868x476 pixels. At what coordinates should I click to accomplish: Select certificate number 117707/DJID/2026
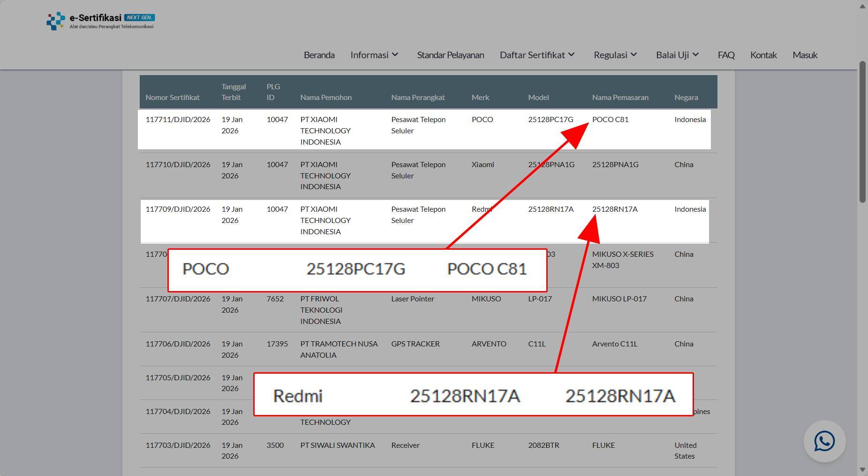tap(178, 299)
